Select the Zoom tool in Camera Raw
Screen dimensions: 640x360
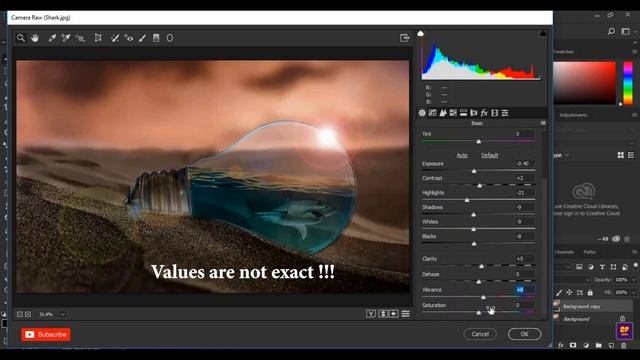tap(21, 38)
